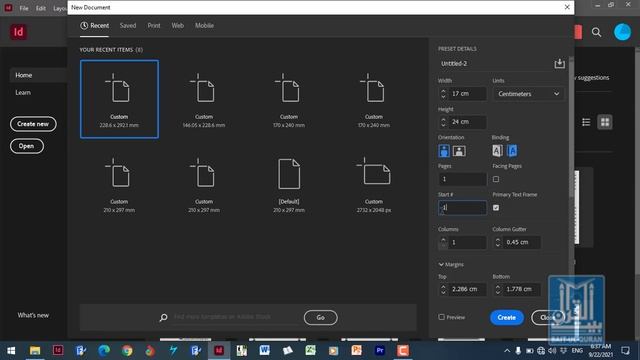Decrease the Height stepper value
Viewport: 640px width, 360px height.
[443, 124]
